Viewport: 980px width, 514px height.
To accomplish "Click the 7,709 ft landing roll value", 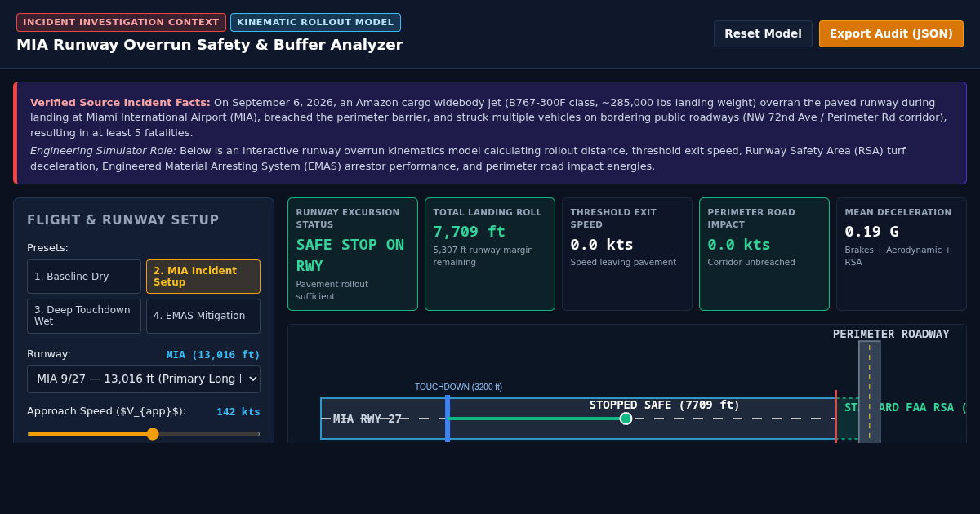I will pos(470,231).
